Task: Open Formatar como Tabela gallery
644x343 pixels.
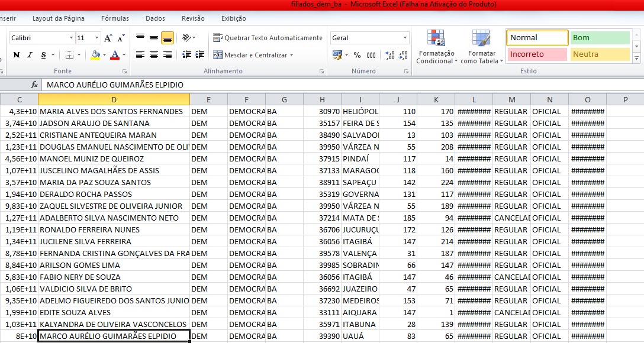Action: point(481,46)
